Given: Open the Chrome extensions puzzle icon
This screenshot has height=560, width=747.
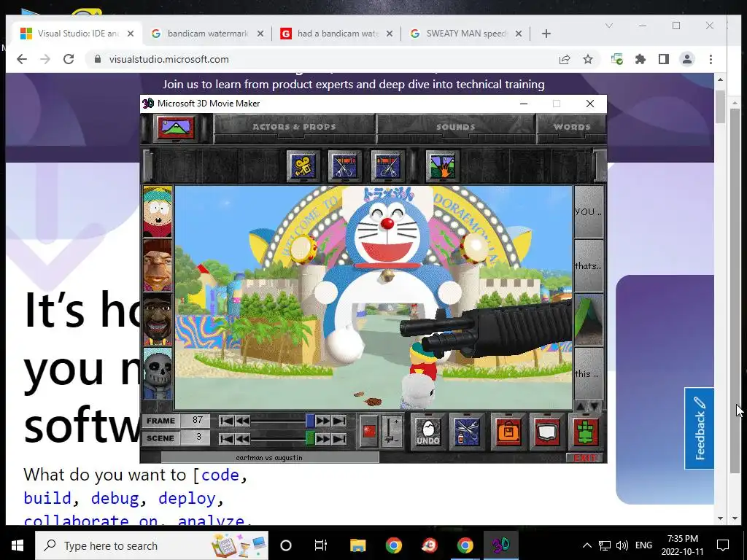Looking at the screenshot, I should click(640, 59).
